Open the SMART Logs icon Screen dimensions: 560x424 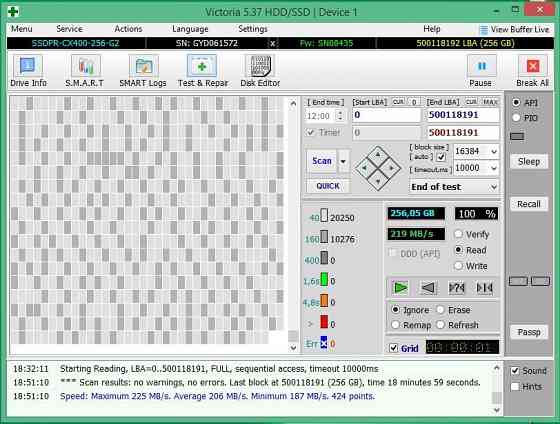(x=143, y=71)
